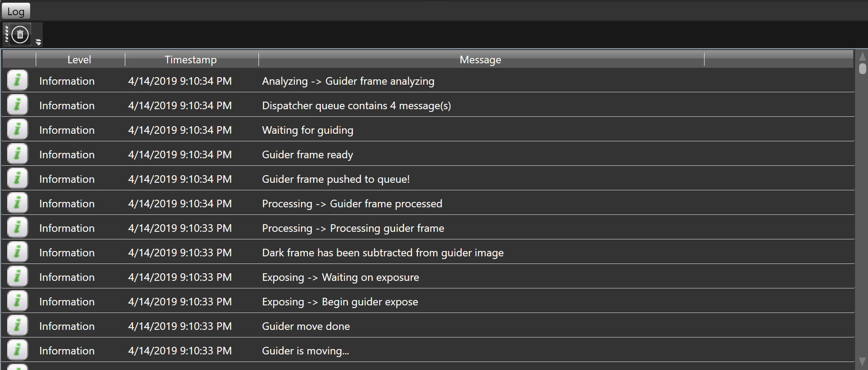Click info icon of Dispatcher queue row

17,105
